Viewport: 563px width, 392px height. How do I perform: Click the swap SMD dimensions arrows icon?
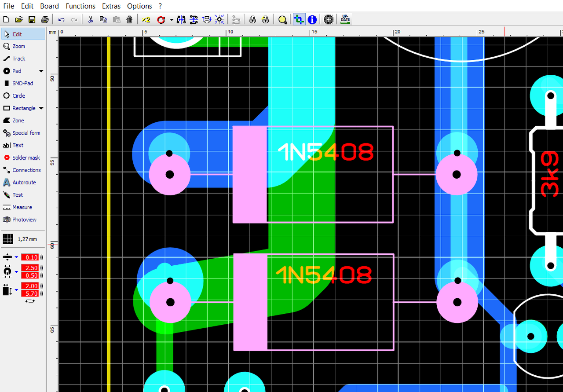pyautogui.click(x=30, y=301)
